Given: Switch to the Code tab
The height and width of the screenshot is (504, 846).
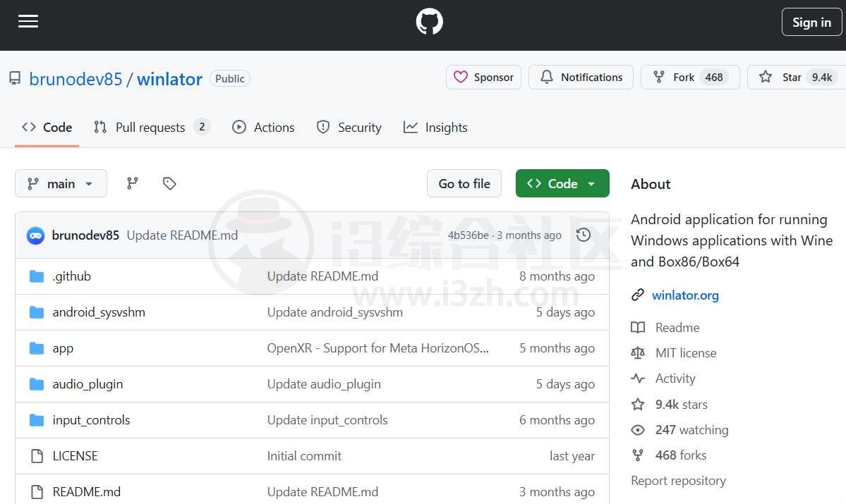Looking at the screenshot, I should (47, 127).
